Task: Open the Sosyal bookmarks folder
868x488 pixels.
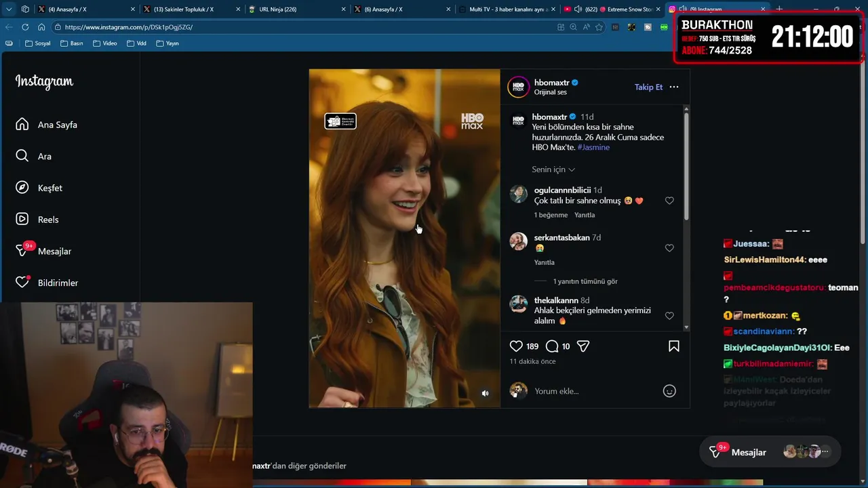Action: pos(38,43)
